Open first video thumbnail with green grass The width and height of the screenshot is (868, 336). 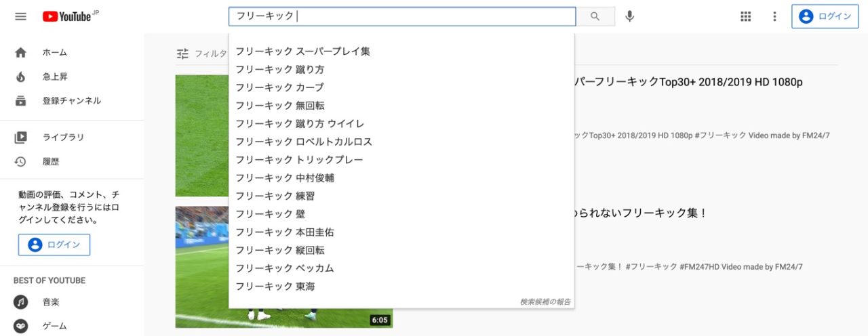(x=202, y=135)
